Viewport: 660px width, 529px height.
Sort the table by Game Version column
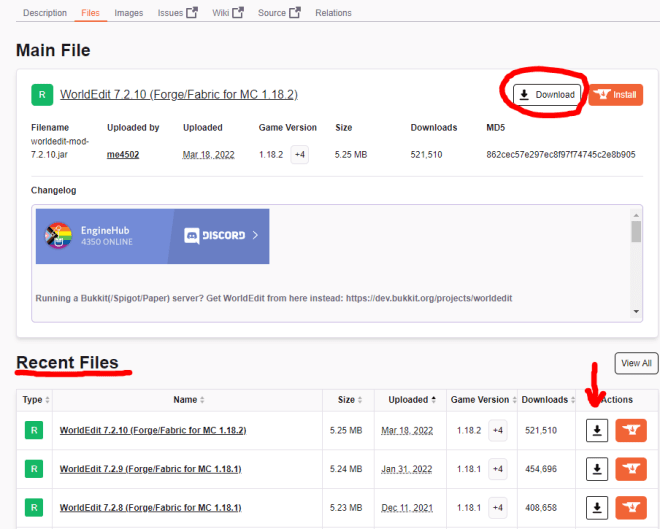484,400
